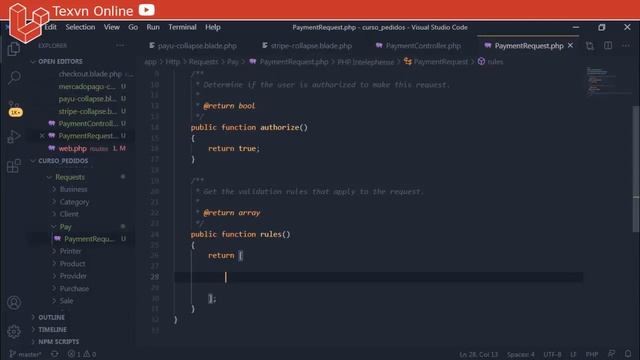Click the feedback icon in status bar
The height and width of the screenshot is (360, 640).
[611, 354]
